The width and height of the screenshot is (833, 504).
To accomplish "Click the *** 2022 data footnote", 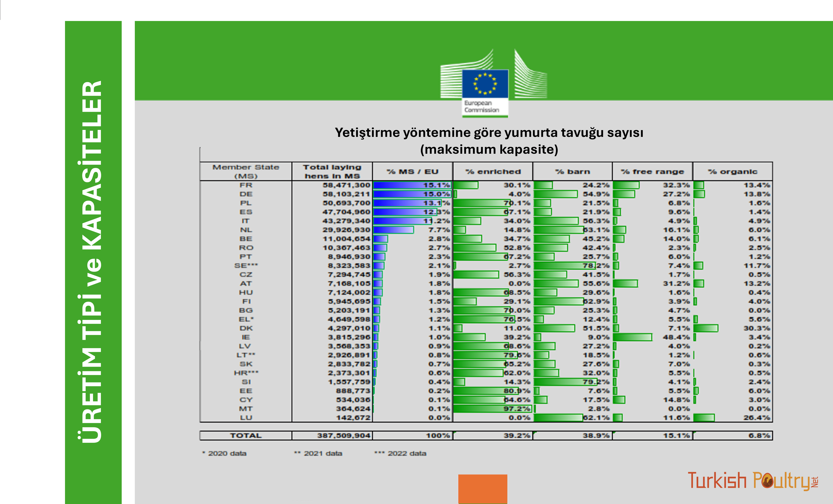I will pos(400,453).
